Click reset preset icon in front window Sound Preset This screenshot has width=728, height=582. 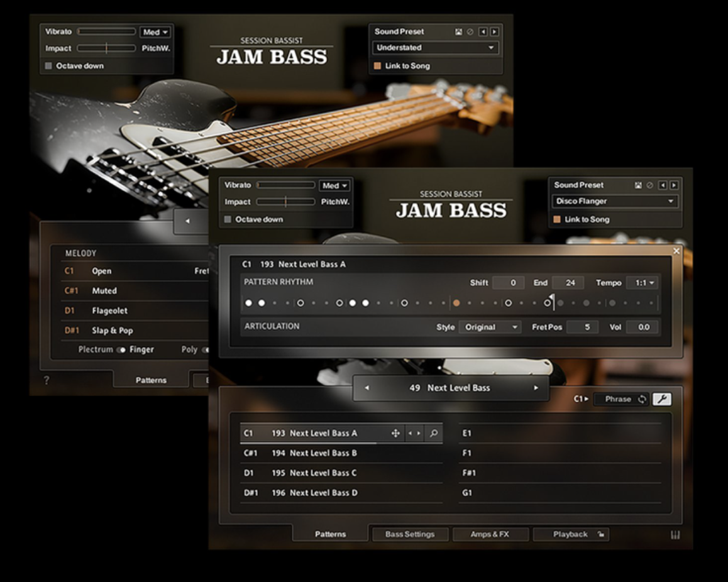[649, 185]
